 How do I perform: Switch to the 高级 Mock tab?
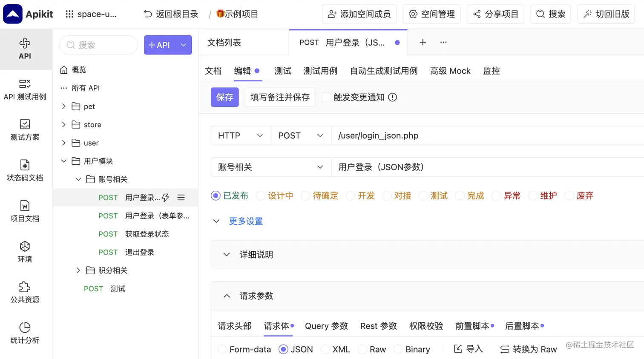click(x=450, y=71)
